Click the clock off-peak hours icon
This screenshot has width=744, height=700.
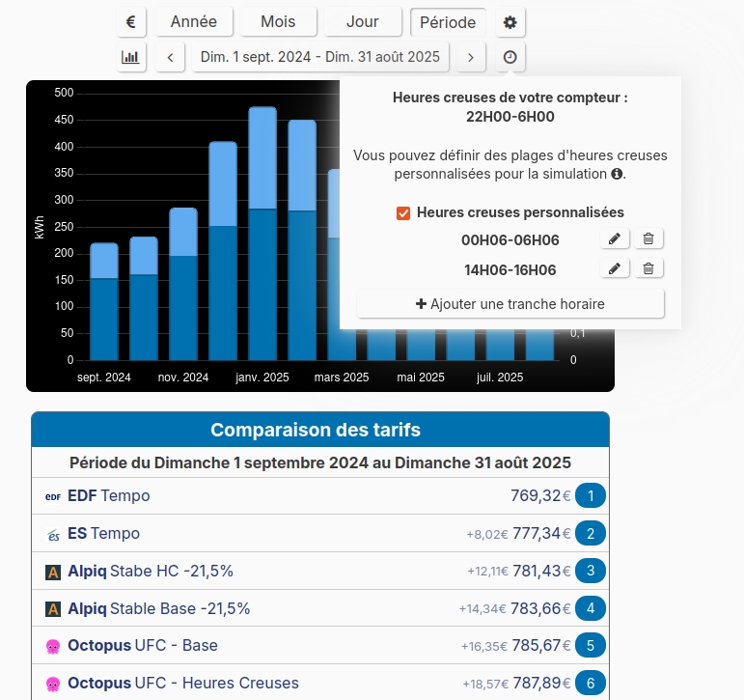click(x=510, y=57)
